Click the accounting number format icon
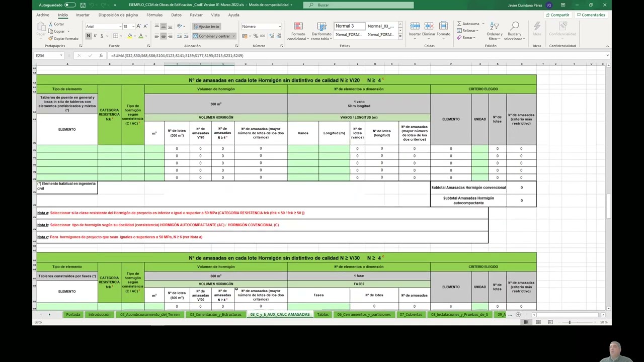644x362 pixels. [x=245, y=36]
